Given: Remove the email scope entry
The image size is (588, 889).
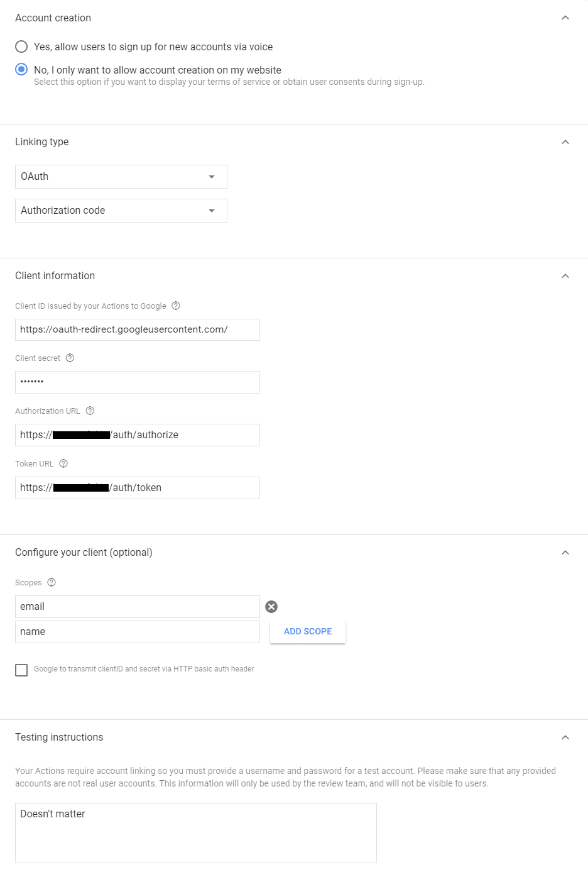Looking at the screenshot, I should click(x=271, y=607).
